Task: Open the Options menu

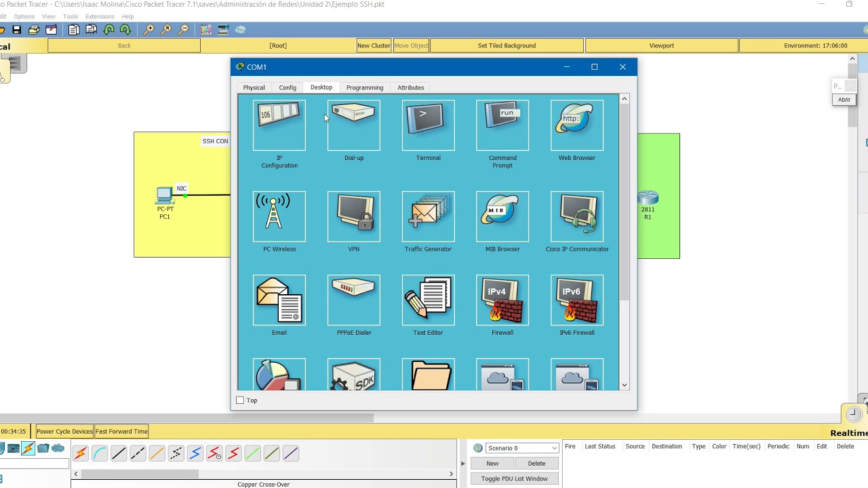Action: (x=24, y=16)
